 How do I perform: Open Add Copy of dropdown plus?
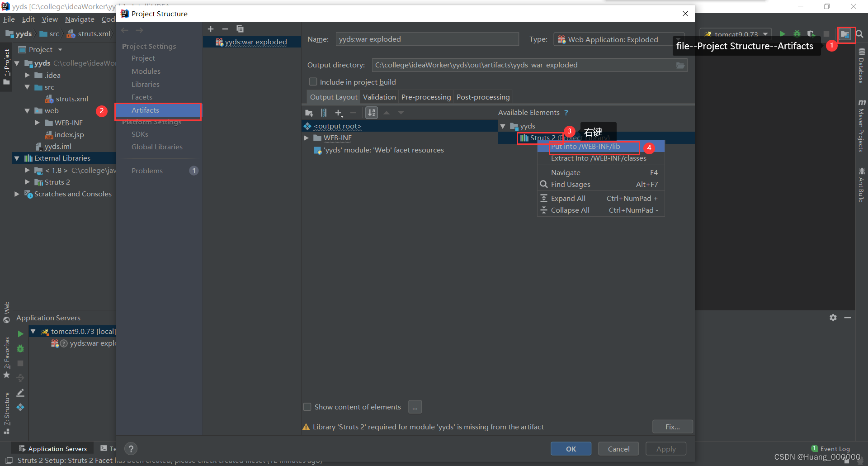point(340,113)
